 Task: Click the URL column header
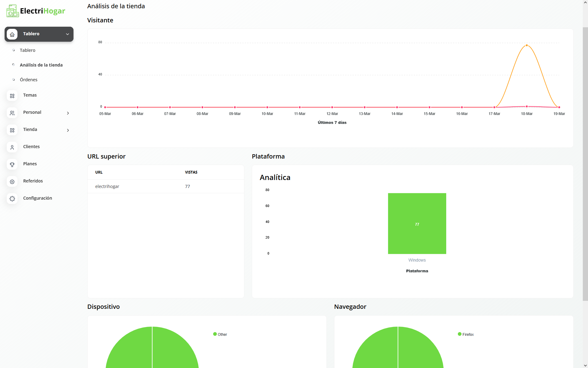coord(99,172)
